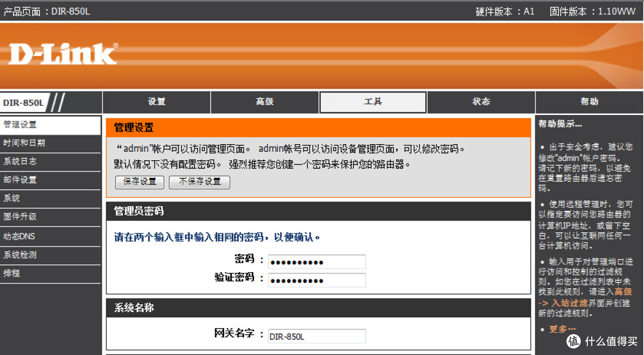The width and height of the screenshot is (644, 355).
Task: Click the 系统名称 section header
Action: 318,307
